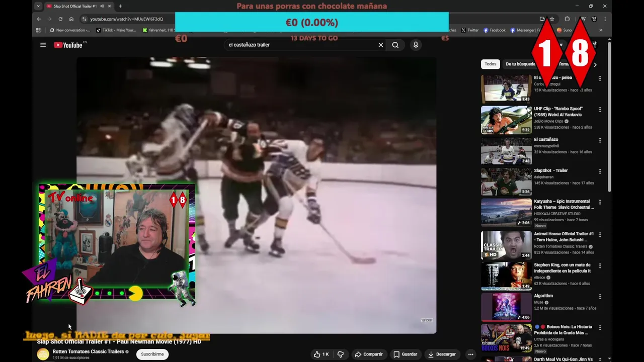Select the Todos filter chip
Viewport: 644px width, 362px height.
pyautogui.click(x=491, y=64)
